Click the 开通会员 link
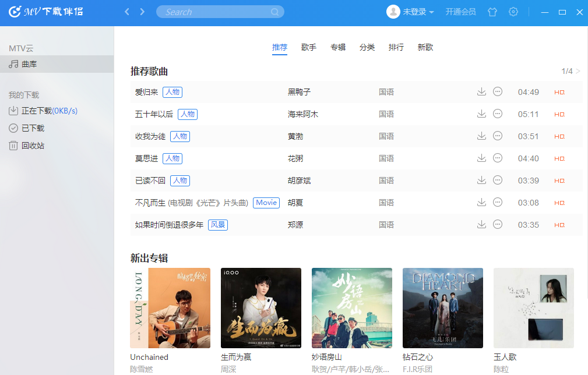 (x=460, y=12)
